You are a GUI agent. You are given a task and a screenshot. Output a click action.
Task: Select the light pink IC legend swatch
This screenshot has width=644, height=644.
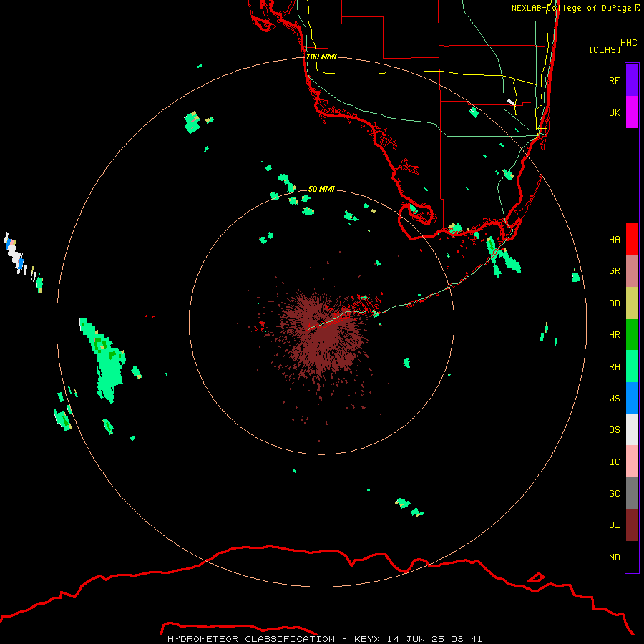click(632, 462)
